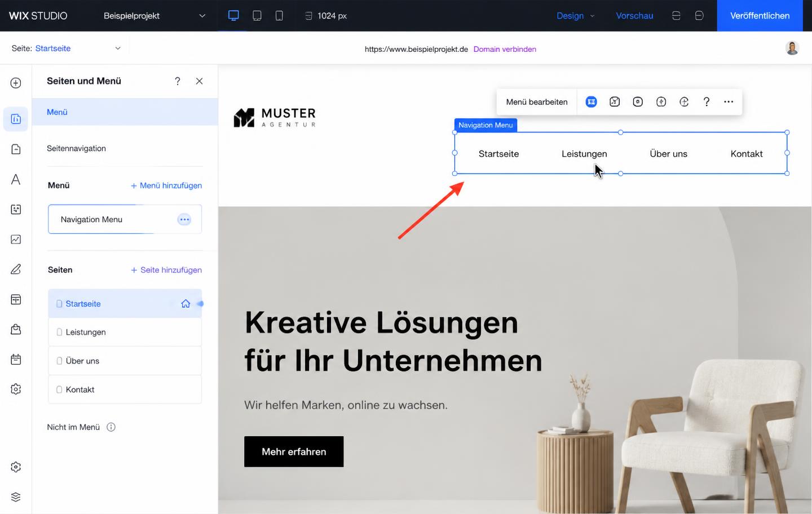This screenshot has height=514, width=812.
Task: Open the Seite: Startseite page selector
Action: pos(67,48)
